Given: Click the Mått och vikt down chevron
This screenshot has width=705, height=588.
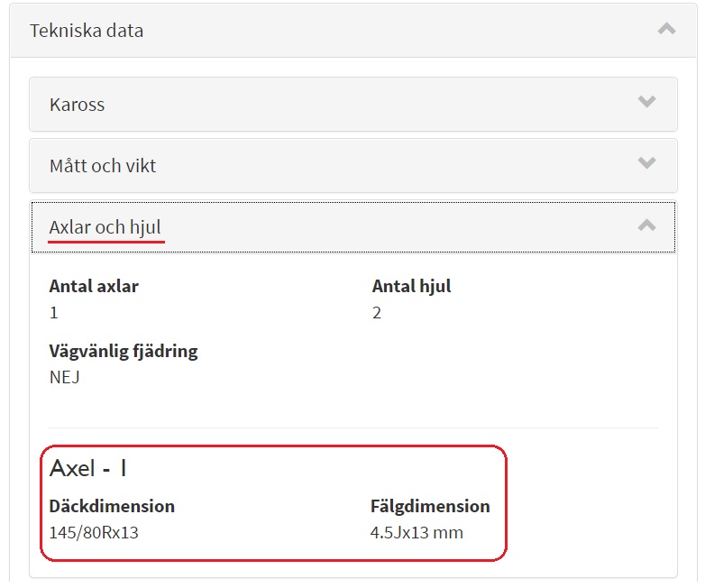Looking at the screenshot, I should coord(646,163).
